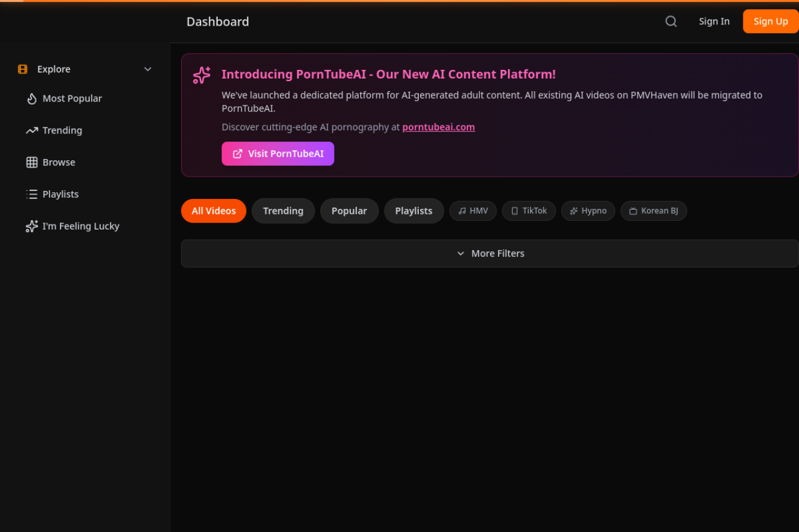Click the I'm Feeling Lucky sparkle icon
Viewport: 799px width, 532px height.
coord(31,226)
